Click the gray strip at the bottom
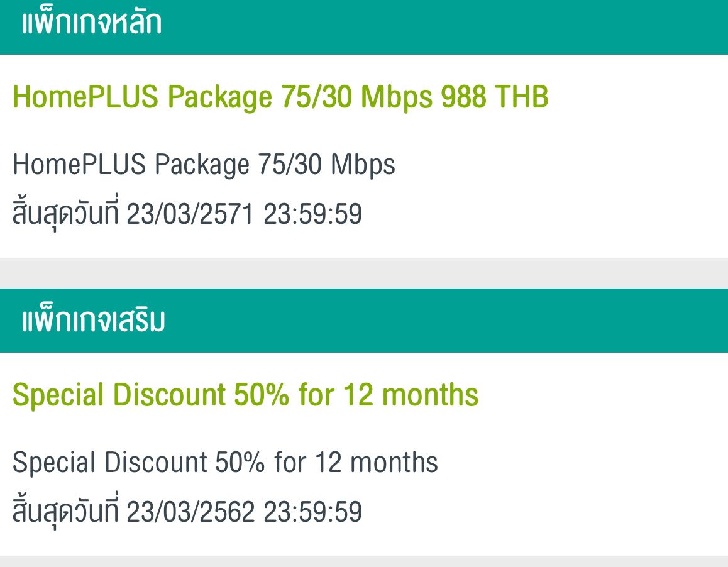Screen dimensions: 728x567 (364, 561)
